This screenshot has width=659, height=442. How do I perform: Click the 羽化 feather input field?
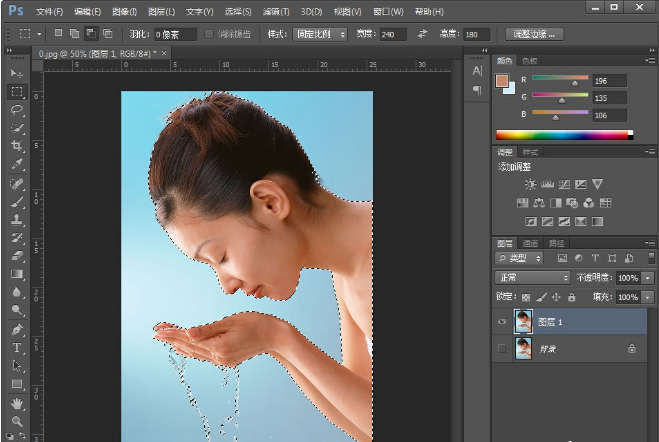coord(177,34)
